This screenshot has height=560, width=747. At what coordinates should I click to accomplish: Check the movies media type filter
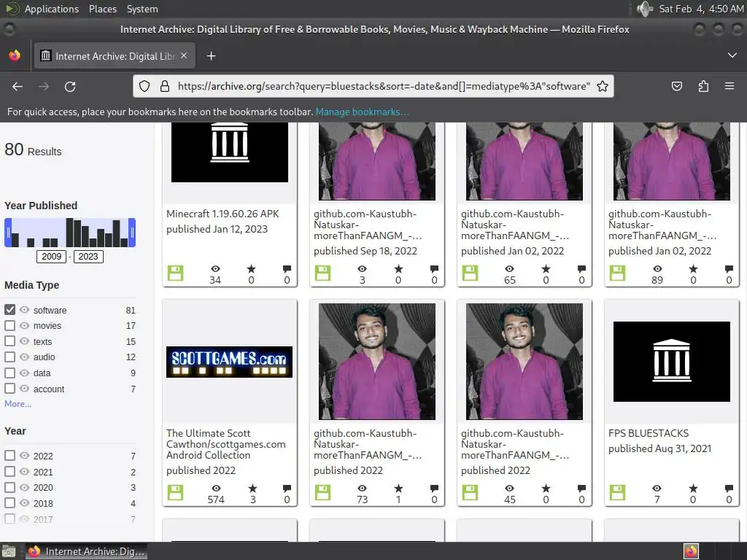(x=9, y=325)
